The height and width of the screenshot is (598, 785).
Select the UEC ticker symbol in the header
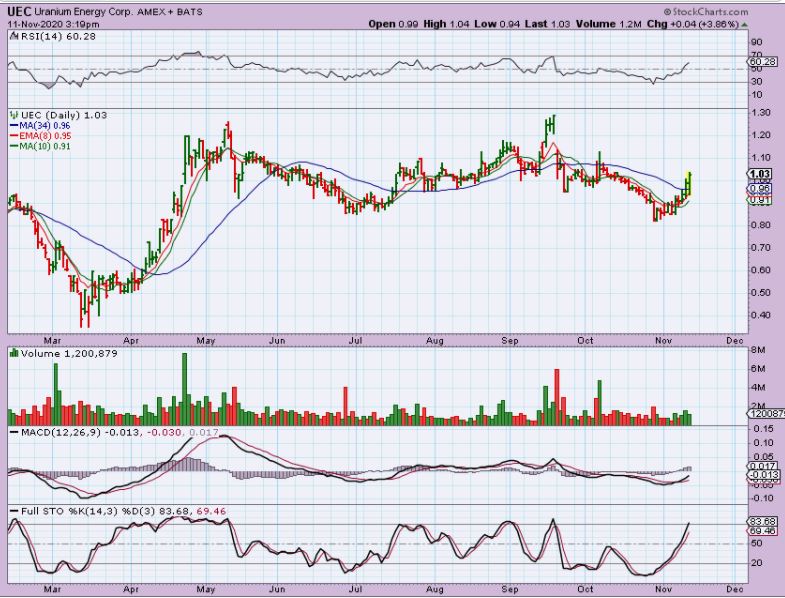point(18,12)
